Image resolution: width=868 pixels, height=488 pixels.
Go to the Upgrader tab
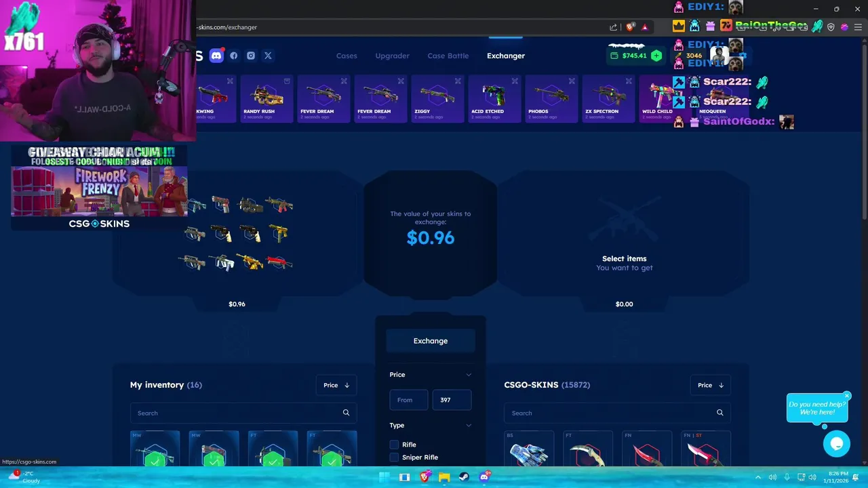[x=393, y=56]
